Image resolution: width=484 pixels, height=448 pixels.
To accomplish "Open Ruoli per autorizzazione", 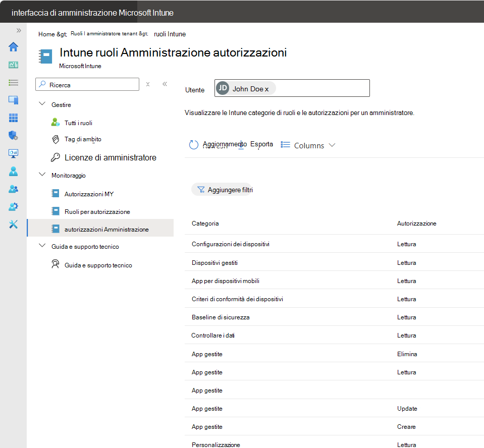I will click(x=97, y=212).
